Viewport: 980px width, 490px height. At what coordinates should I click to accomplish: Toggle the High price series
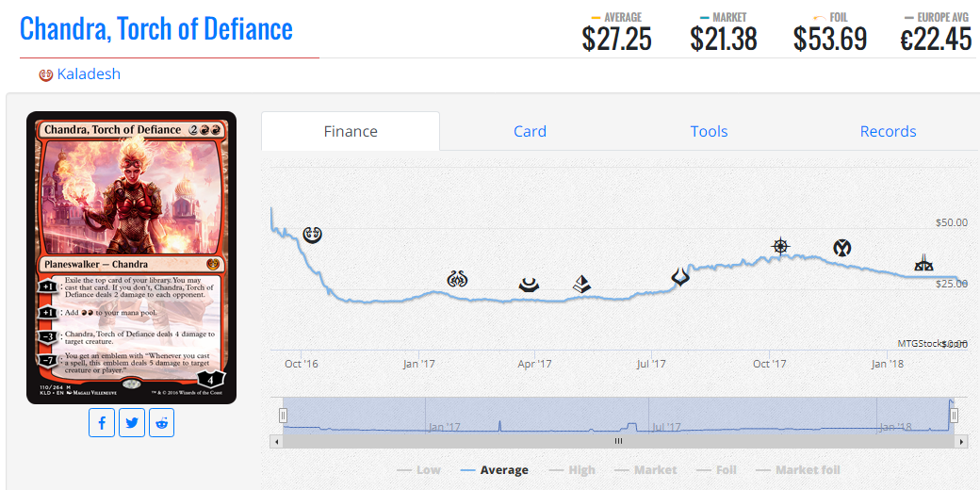572,470
